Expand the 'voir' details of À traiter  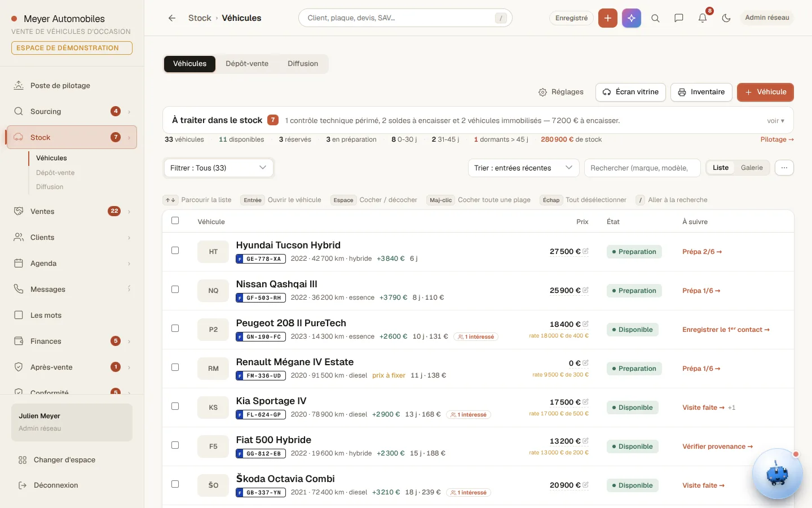coord(776,121)
